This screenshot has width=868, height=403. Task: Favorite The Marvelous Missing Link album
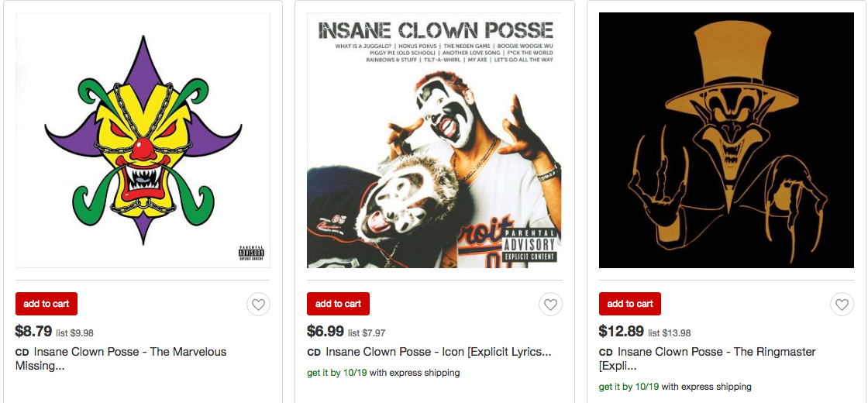point(259,305)
